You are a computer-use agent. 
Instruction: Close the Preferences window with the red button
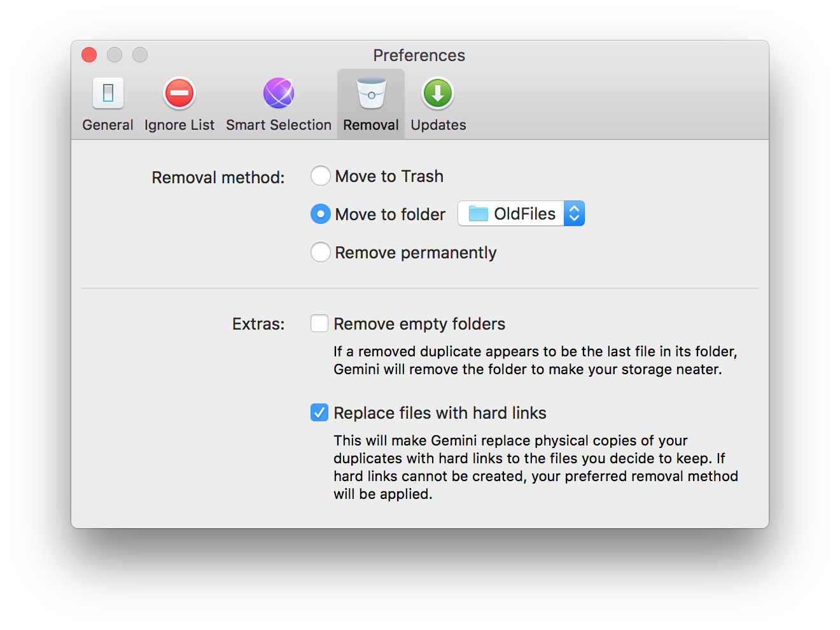pos(89,55)
